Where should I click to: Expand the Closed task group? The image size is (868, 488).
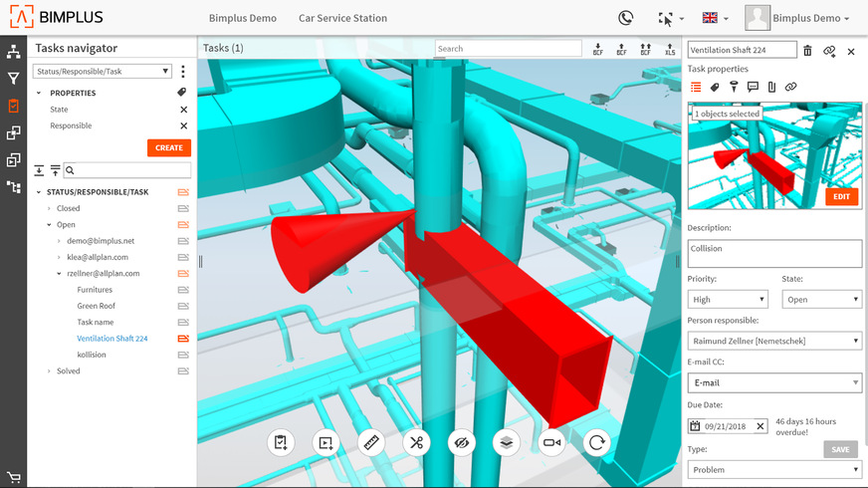click(49, 208)
